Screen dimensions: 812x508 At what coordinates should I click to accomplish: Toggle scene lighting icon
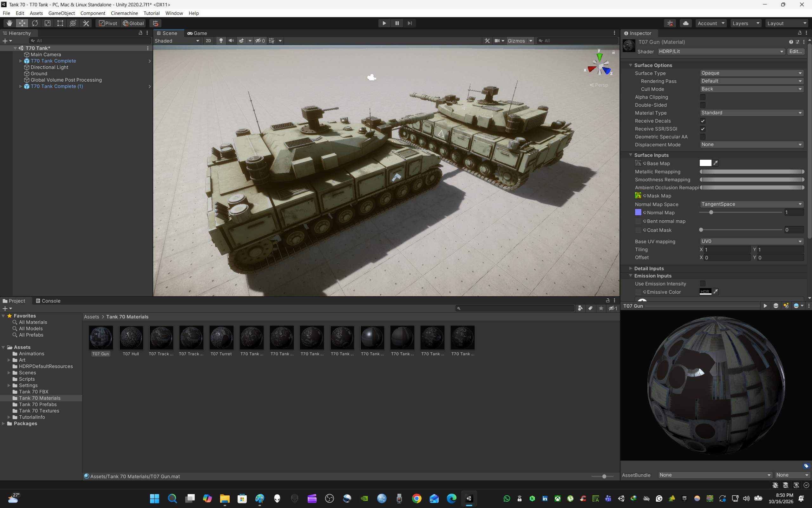coord(221,41)
